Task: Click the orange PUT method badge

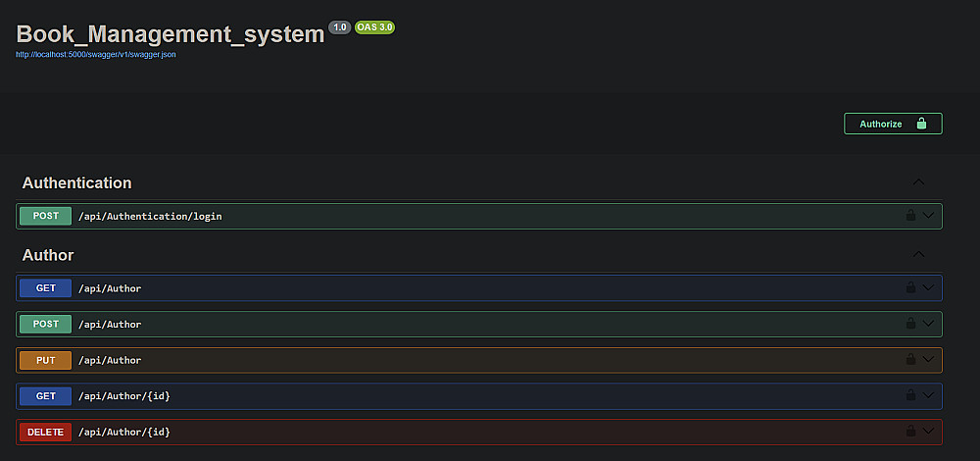Action: point(45,360)
